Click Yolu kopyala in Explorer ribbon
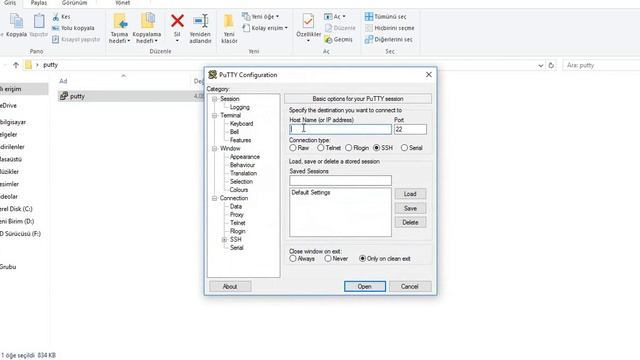Viewport: 640px width, 360px height. click(73, 28)
